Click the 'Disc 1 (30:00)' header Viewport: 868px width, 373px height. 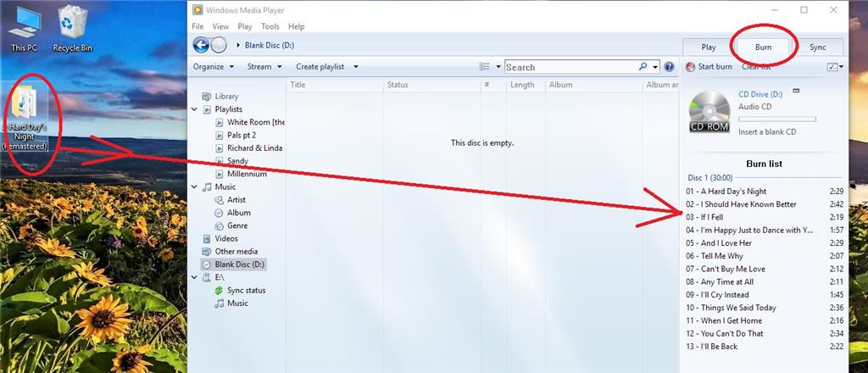tap(710, 178)
